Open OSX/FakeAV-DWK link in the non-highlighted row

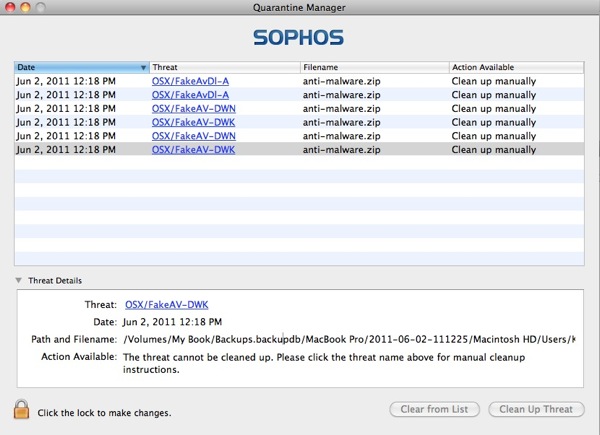pos(193,122)
